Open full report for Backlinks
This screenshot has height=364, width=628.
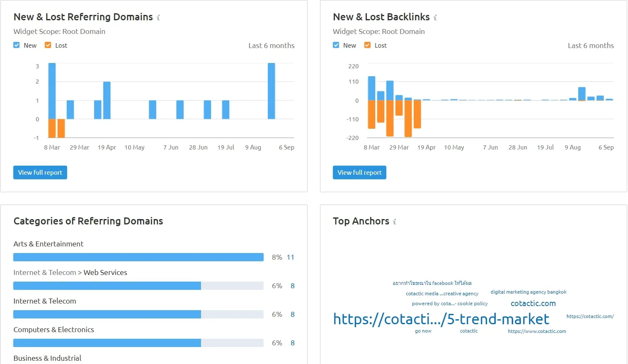point(359,173)
